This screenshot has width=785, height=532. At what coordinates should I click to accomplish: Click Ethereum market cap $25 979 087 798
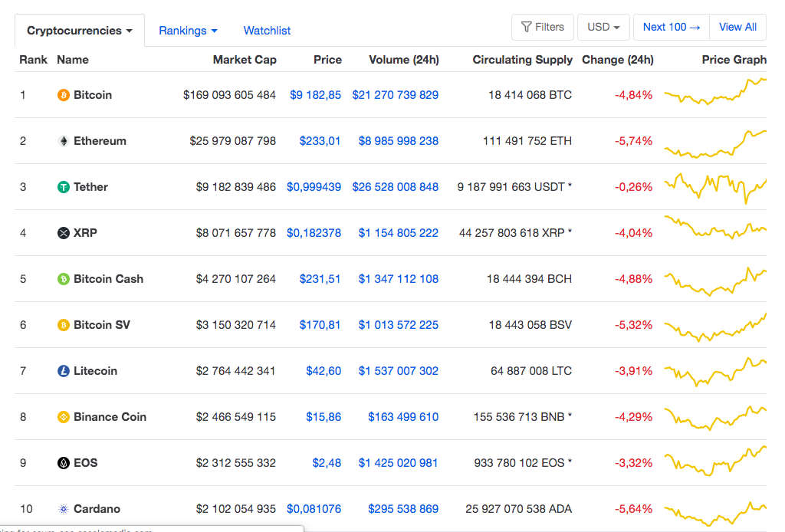tap(233, 141)
